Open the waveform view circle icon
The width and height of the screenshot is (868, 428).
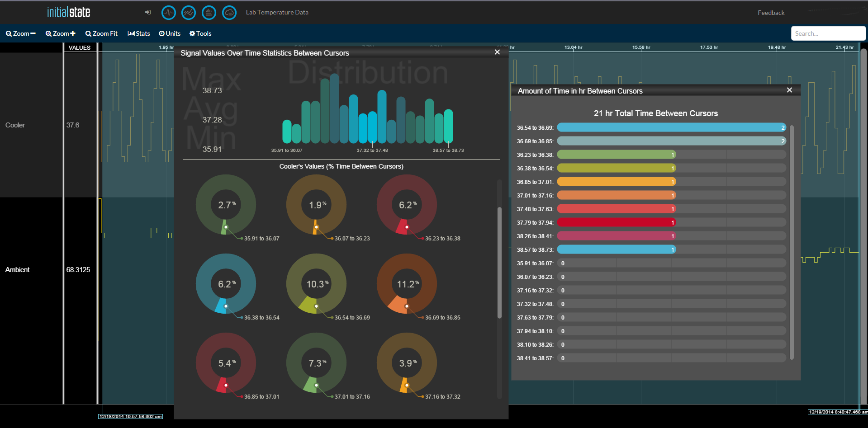tap(169, 13)
